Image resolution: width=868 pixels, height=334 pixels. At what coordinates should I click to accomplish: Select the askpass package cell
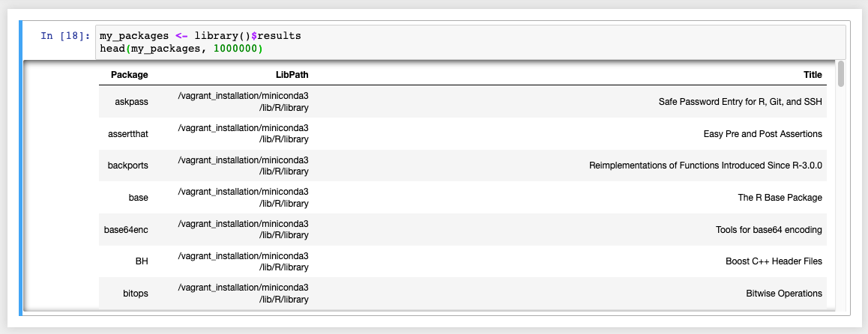131,102
